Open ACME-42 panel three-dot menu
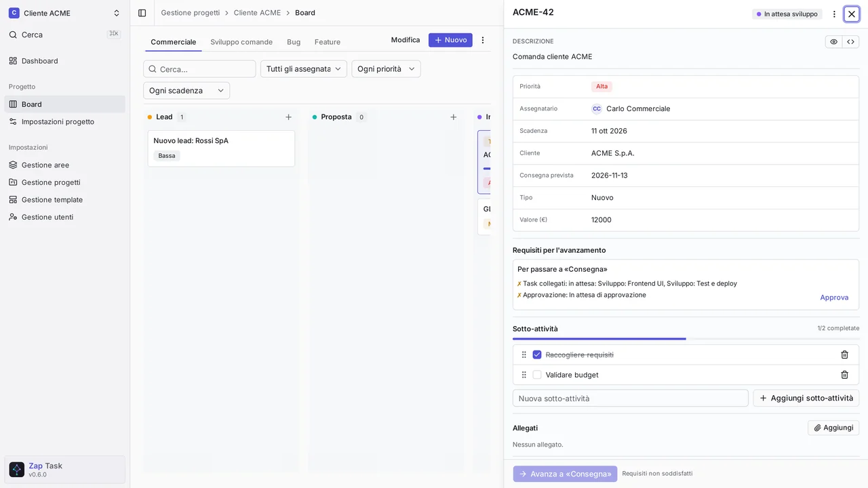Screen dimensions: 868x488 click(x=834, y=14)
